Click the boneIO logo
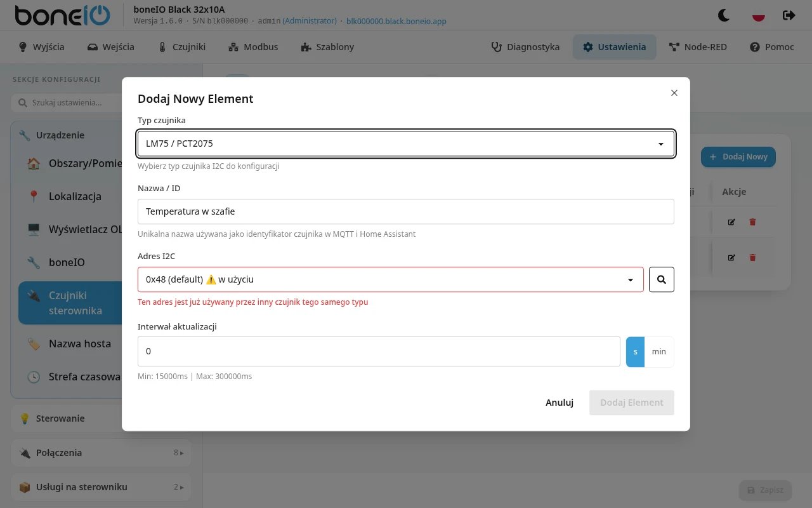 [62, 15]
